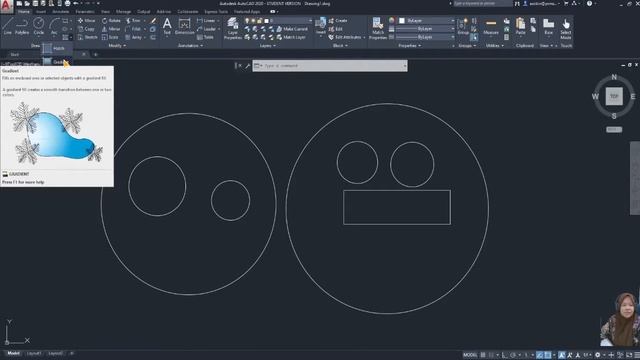Toggle ortho mode in status bar
640x360 pixels.
(504, 355)
